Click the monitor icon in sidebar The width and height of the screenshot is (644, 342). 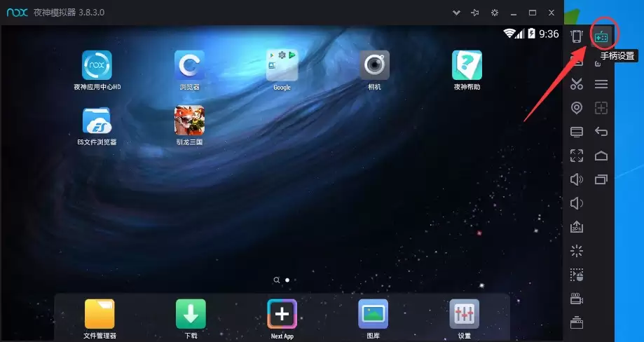click(x=577, y=132)
